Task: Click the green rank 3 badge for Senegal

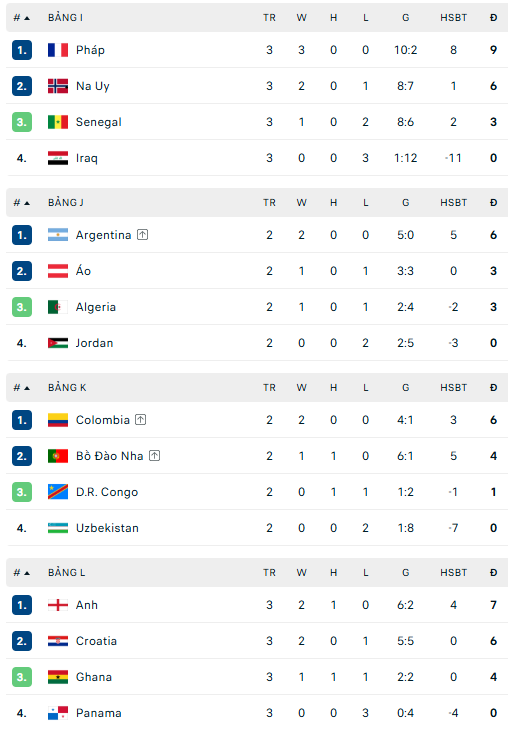Action: 22,122
